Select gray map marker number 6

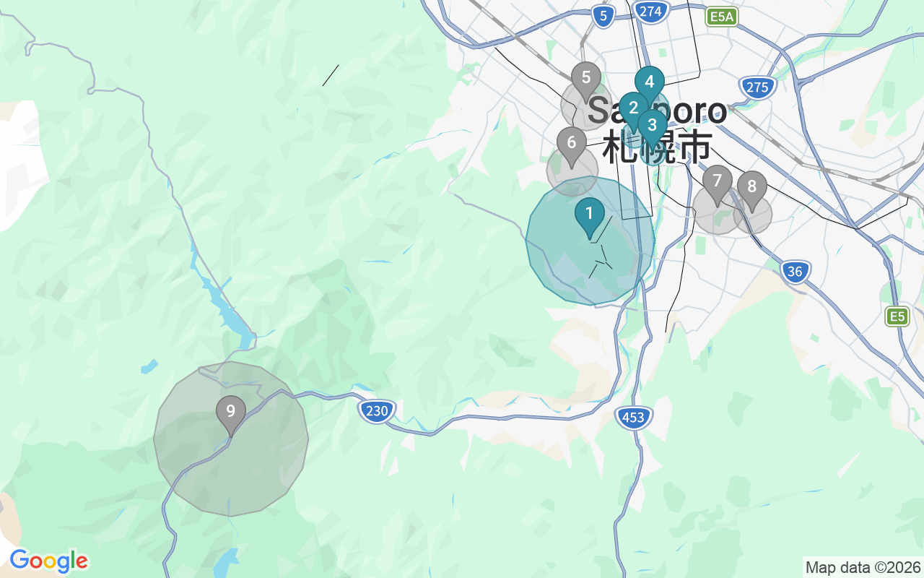[572, 147]
